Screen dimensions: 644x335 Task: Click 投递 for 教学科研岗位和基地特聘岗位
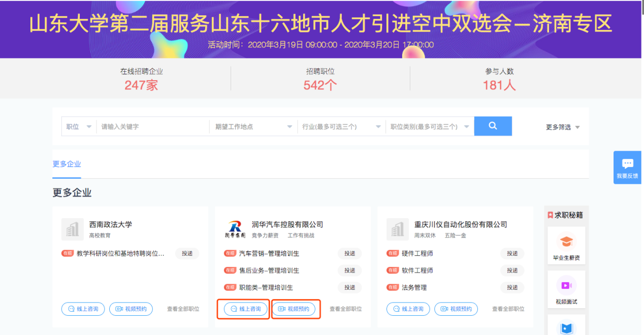point(187,254)
